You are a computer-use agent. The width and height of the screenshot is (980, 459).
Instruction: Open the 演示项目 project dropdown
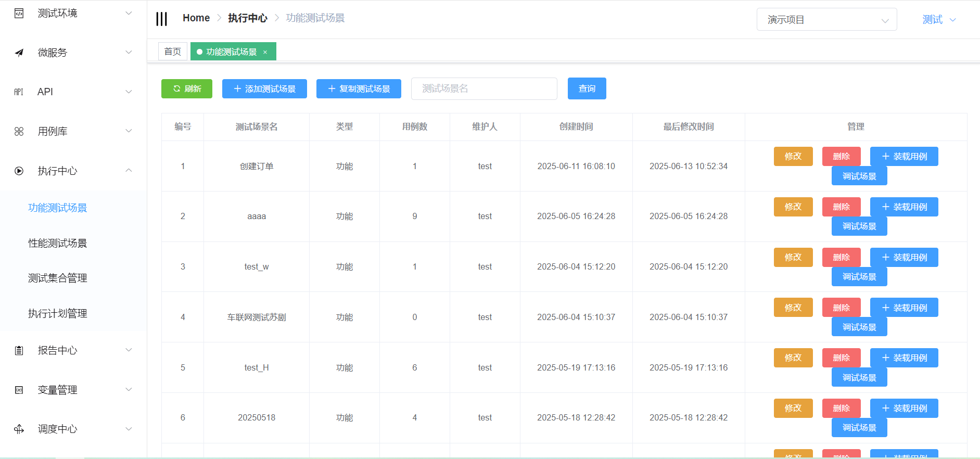[x=826, y=20]
